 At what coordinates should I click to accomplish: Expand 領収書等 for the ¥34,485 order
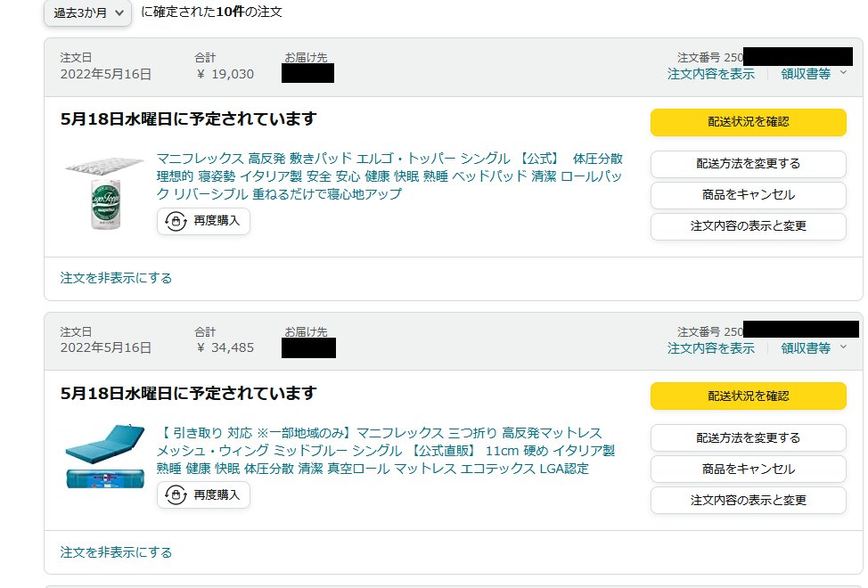click(813, 348)
